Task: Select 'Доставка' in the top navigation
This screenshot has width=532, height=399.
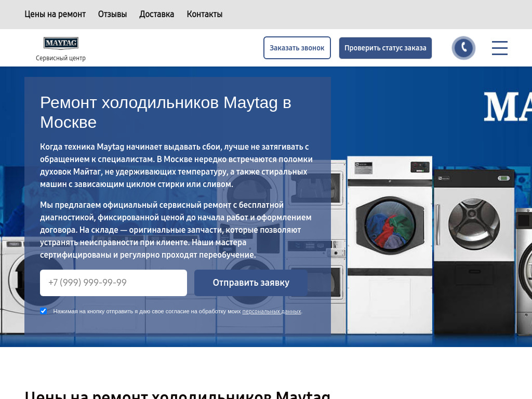Action: click(156, 14)
